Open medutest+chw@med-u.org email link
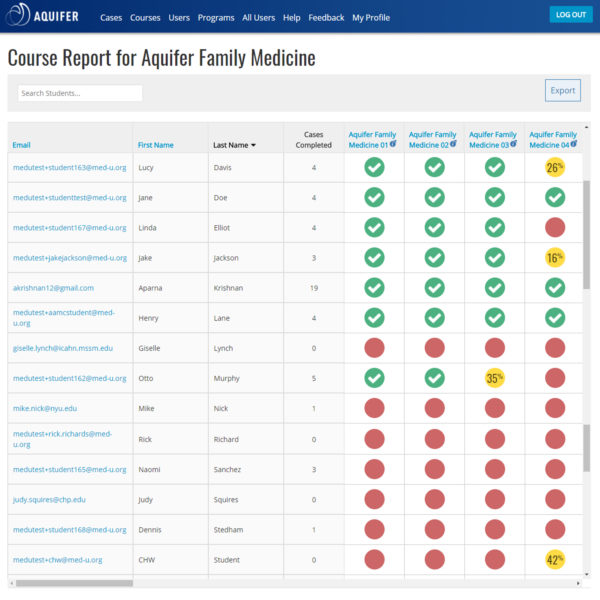Screen dimensions: 600x600 pyautogui.click(x=57, y=560)
